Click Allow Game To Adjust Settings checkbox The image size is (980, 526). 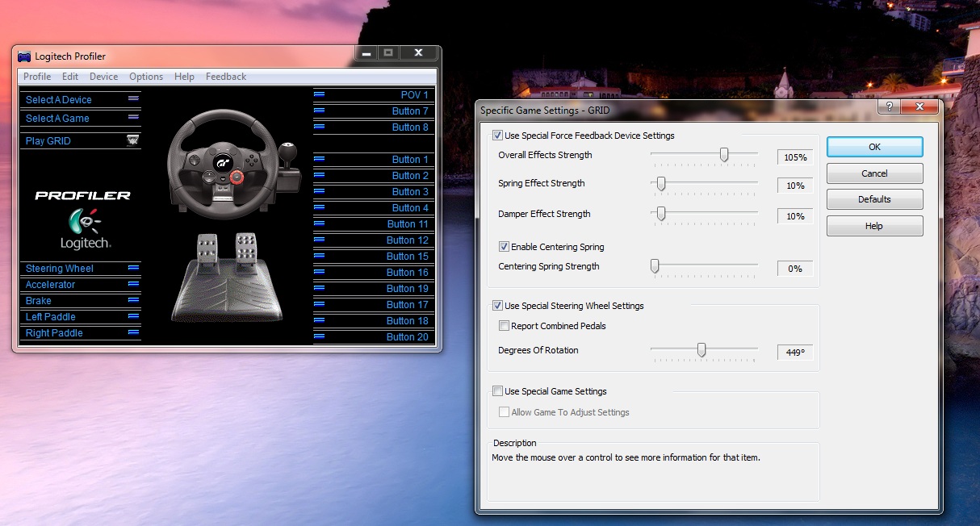pyautogui.click(x=504, y=412)
